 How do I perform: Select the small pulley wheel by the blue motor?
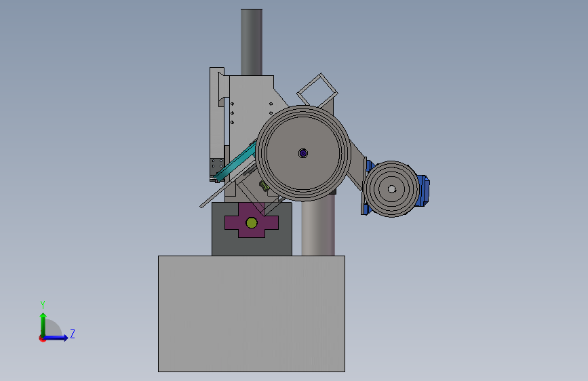tap(391, 189)
